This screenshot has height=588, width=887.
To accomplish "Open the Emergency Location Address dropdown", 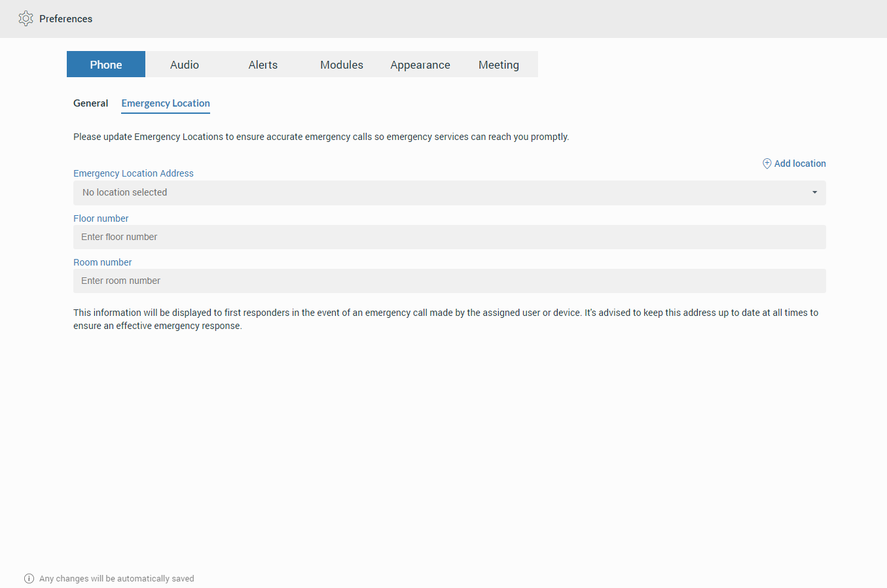I will pyautogui.click(x=450, y=192).
